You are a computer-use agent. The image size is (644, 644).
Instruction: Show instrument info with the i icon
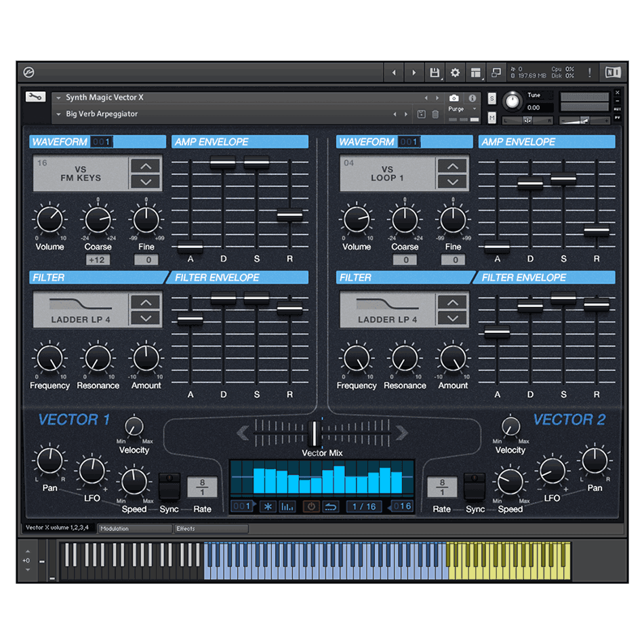472,98
